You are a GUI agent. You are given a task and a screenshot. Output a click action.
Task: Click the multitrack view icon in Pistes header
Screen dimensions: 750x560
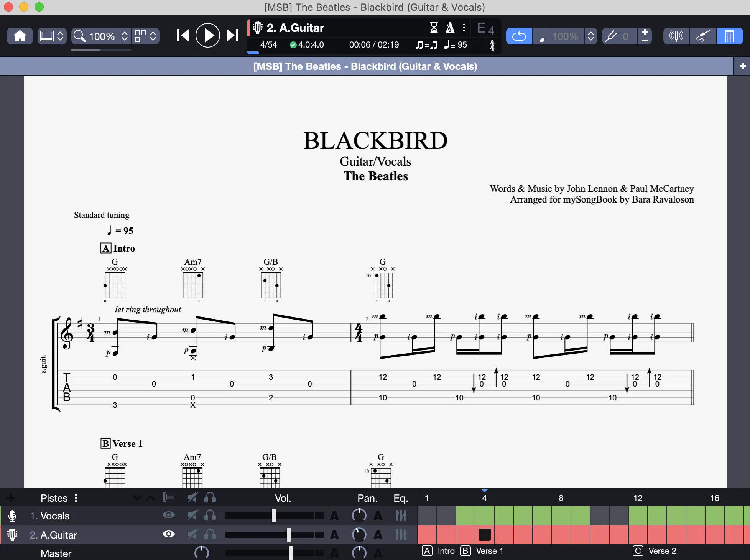click(x=168, y=498)
